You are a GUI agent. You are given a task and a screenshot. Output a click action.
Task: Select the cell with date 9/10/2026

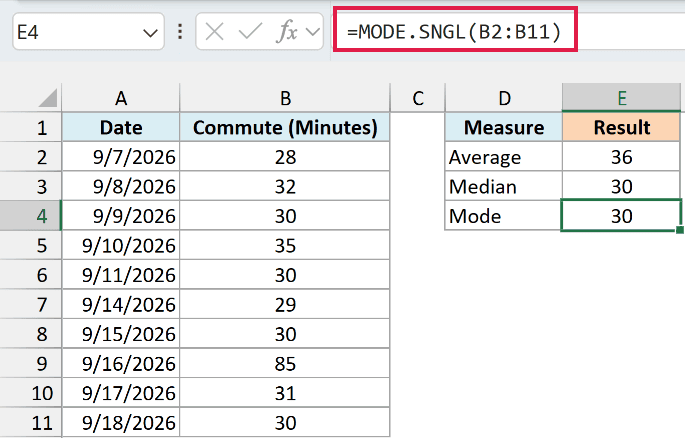121,245
